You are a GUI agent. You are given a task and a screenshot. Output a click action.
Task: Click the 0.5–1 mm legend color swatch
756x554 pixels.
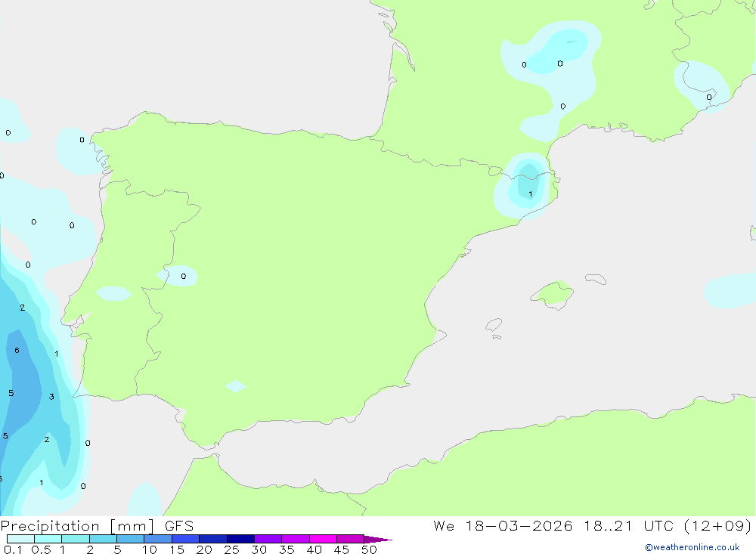48,539
